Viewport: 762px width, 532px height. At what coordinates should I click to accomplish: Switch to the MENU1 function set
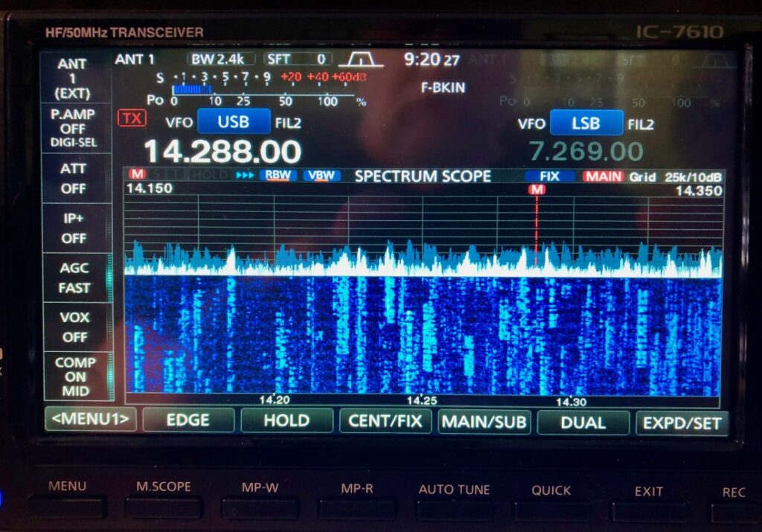(x=90, y=420)
